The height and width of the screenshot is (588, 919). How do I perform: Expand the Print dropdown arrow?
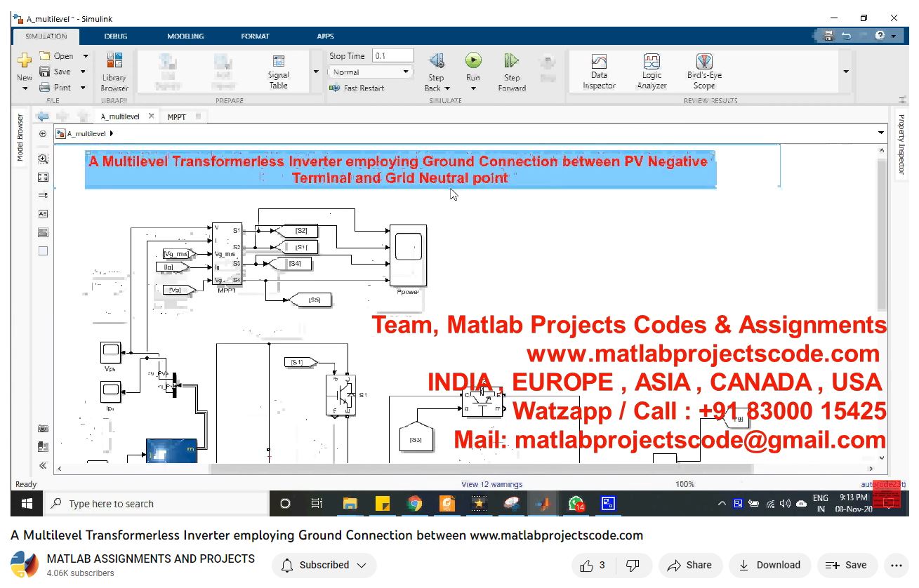pos(83,88)
